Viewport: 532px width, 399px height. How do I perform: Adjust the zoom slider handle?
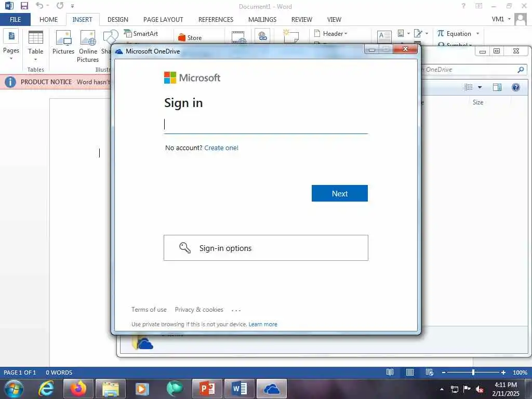(x=473, y=372)
